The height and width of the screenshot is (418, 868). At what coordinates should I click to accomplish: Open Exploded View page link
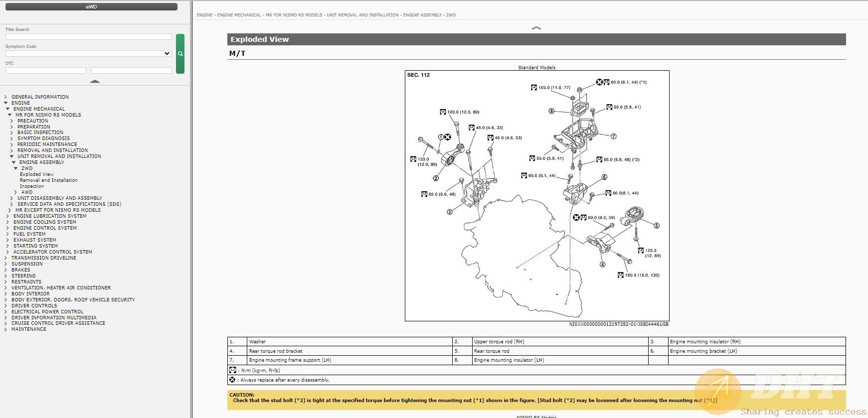tap(36, 174)
